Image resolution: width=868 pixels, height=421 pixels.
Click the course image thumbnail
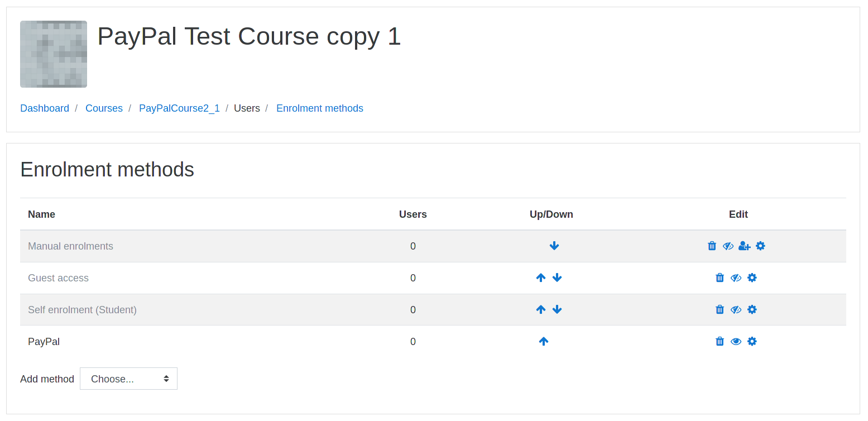[x=54, y=54]
